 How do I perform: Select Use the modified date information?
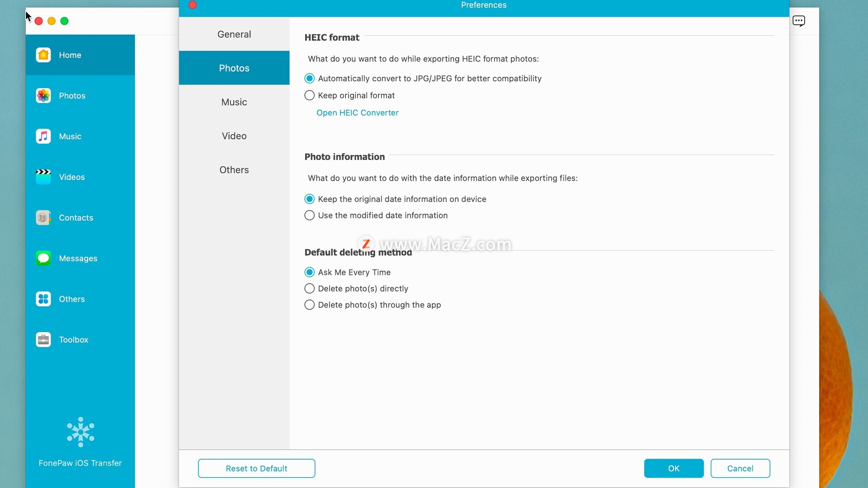click(x=310, y=216)
